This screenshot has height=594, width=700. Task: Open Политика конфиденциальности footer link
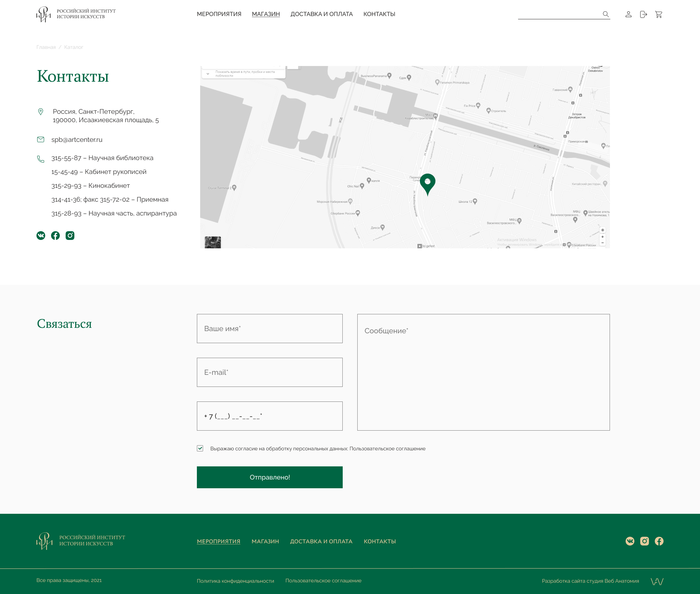click(x=235, y=581)
